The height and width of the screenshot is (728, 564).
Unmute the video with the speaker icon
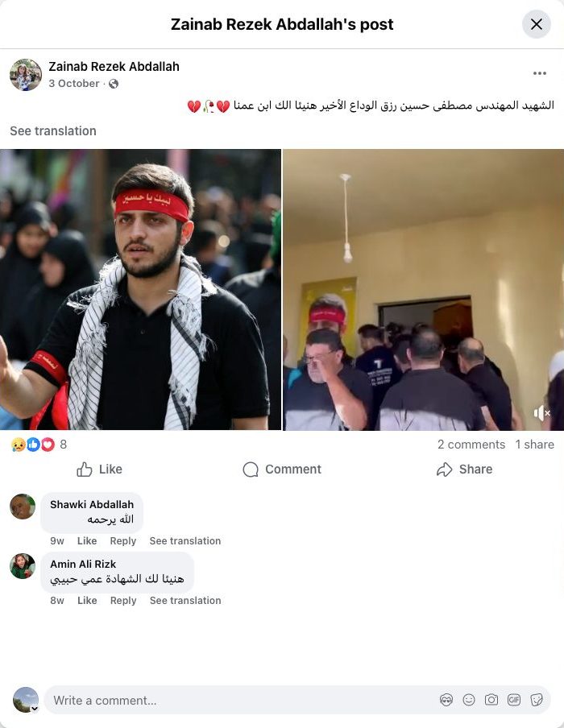point(541,413)
